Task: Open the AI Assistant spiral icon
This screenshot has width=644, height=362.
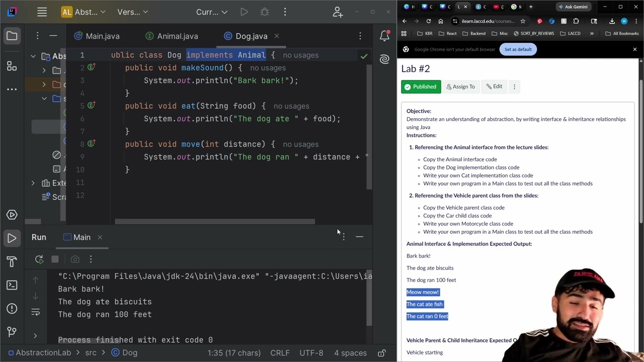Action: [x=384, y=59]
